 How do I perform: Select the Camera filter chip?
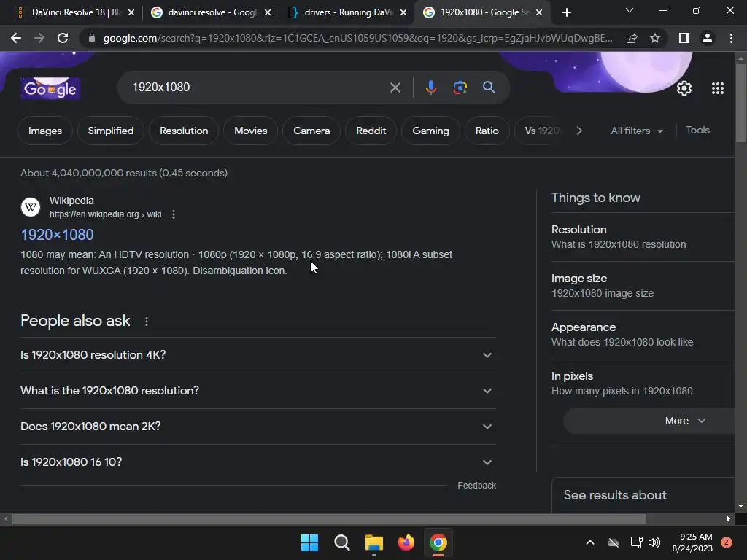[x=311, y=131]
